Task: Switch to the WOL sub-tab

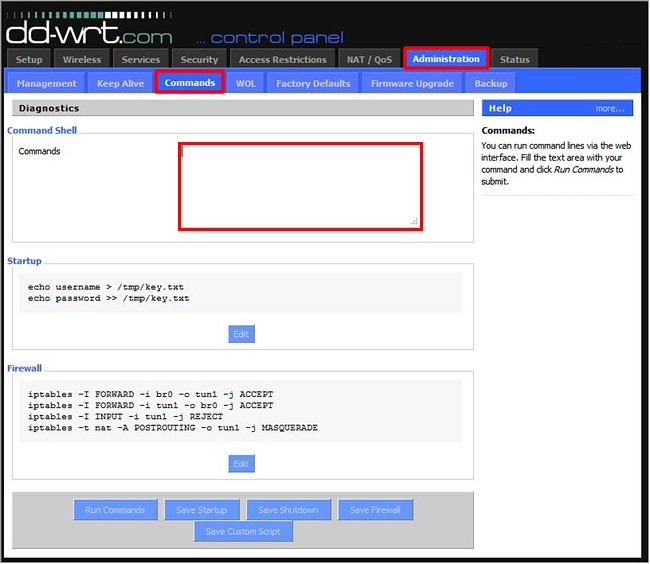Action: 245,83
